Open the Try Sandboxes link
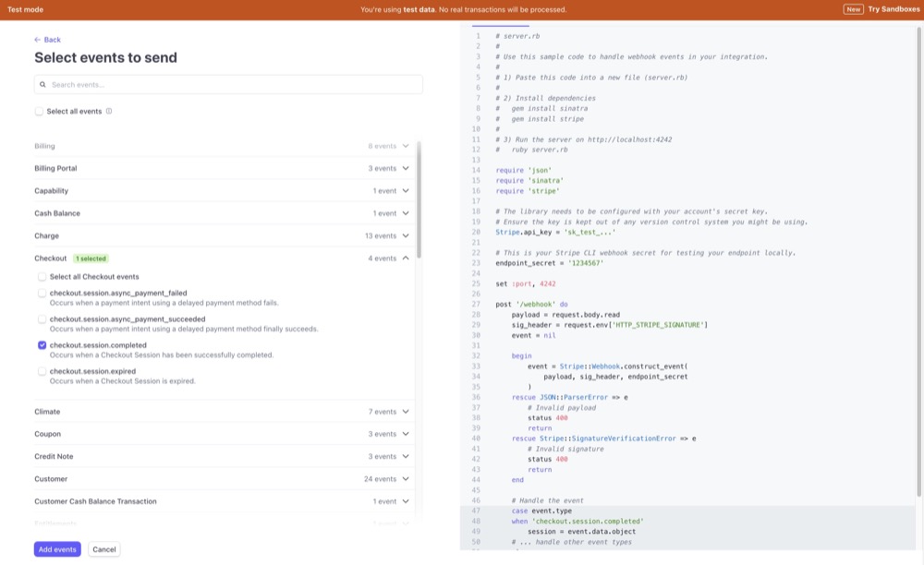924x565 pixels. pyautogui.click(x=894, y=9)
